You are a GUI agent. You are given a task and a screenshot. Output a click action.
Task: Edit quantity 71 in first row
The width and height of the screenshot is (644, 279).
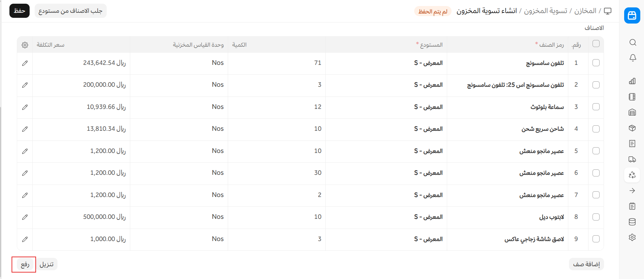click(277, 63)
